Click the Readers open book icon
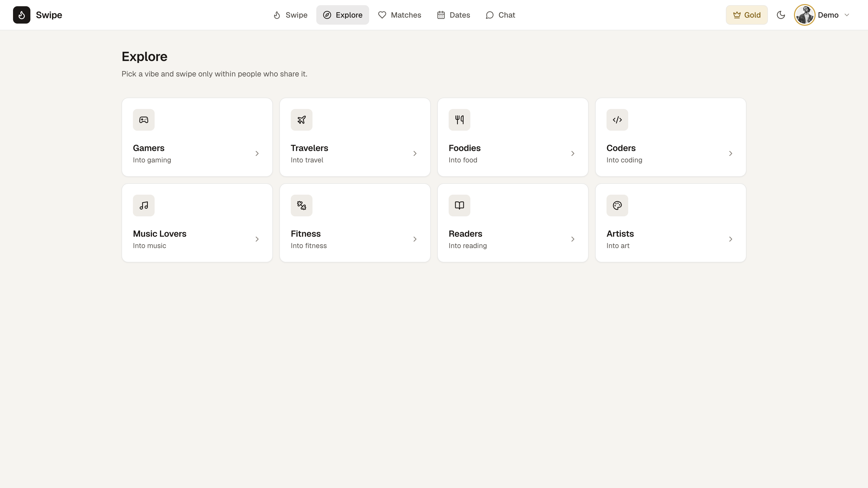Viewport: 868px width, 488px height. [459, 206]
